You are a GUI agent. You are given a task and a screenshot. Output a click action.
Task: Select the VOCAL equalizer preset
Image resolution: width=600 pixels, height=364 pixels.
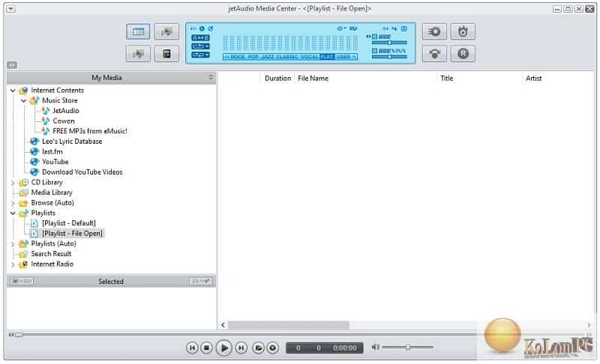[x=310, y=56]
